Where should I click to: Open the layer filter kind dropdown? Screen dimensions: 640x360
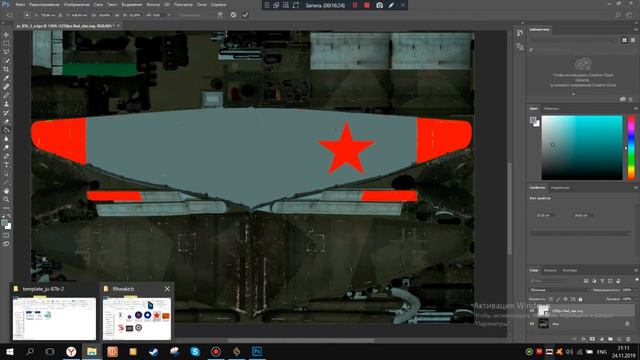555,281
